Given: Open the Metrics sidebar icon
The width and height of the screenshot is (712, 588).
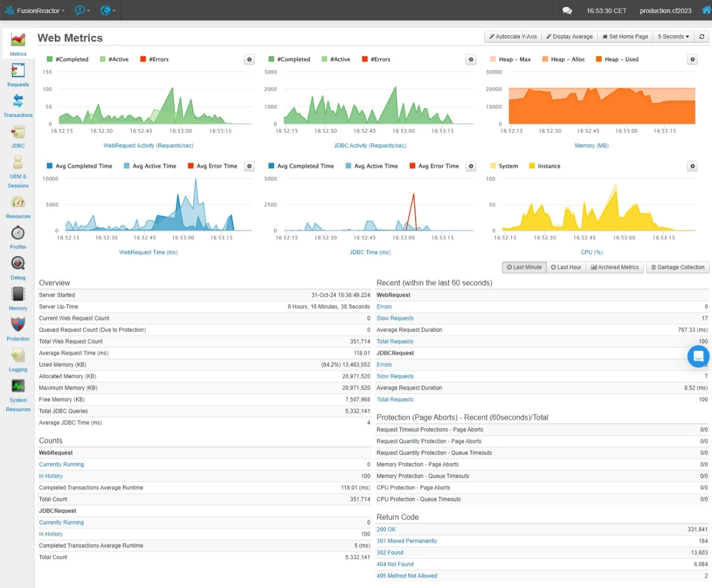Looking at the screenshot, I should point(18,39).
